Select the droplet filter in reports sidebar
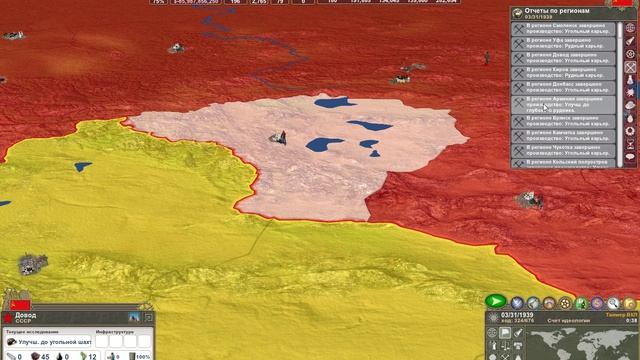Image resolution: width=640 pixels, height=360 pixels. [x=630, y=118]
